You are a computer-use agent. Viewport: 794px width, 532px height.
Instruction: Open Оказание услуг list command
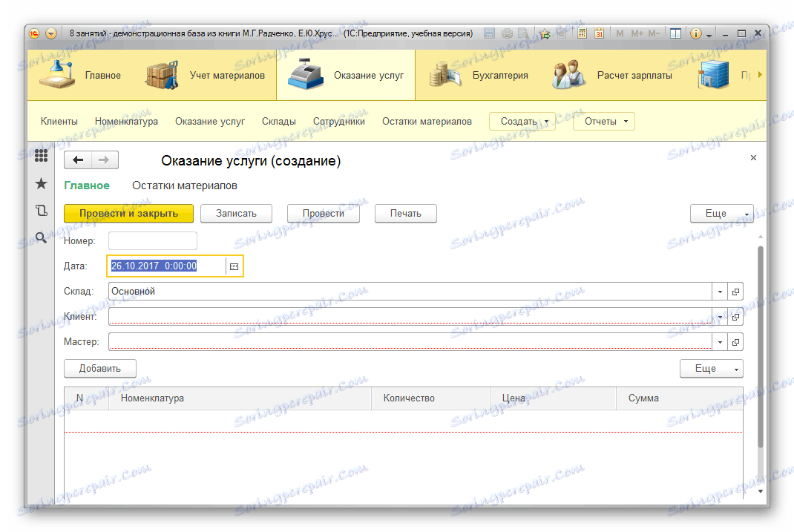(210, 122)
